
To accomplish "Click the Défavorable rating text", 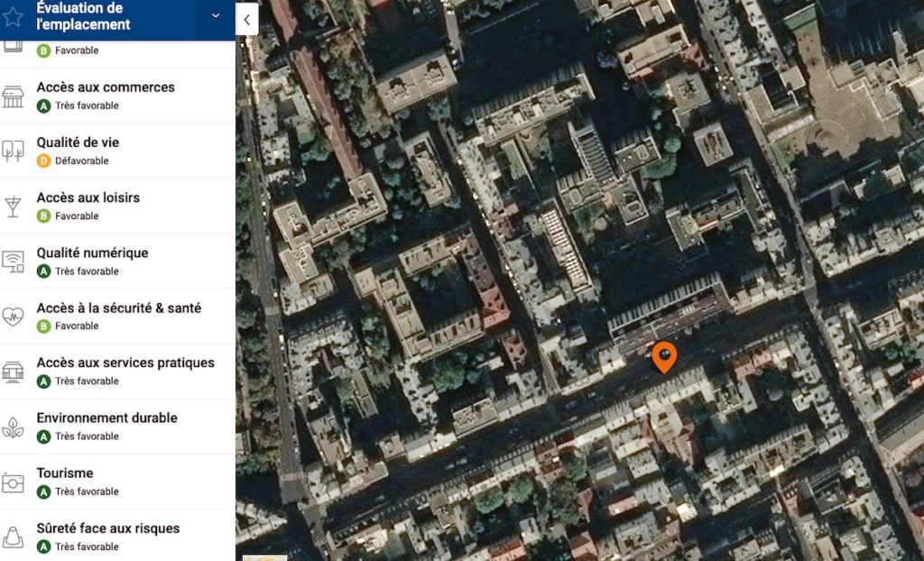I will [82, 161].
